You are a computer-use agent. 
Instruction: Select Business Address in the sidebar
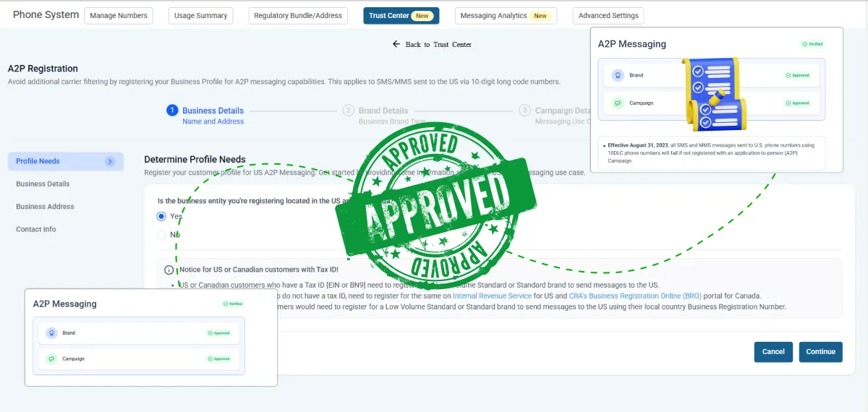pos(45,207)
